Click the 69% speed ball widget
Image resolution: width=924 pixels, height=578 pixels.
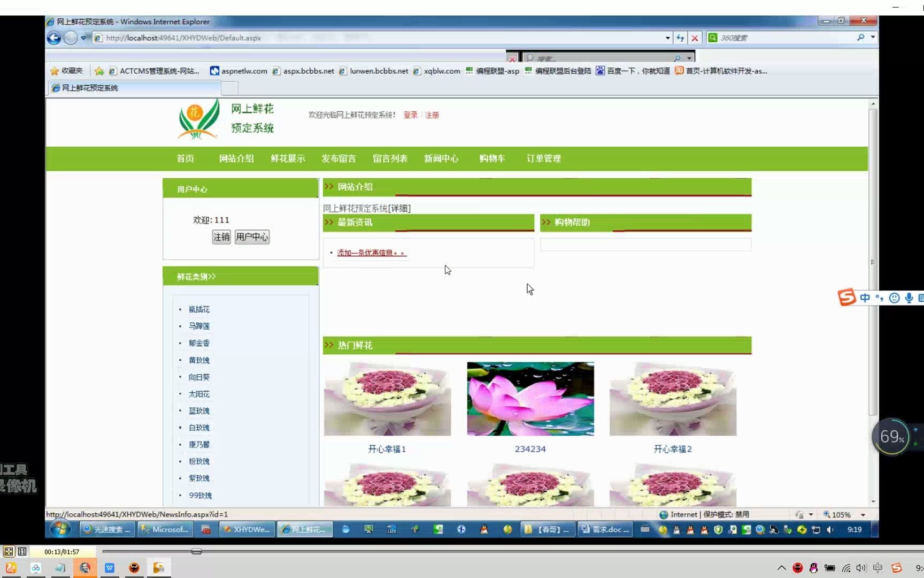[891, 437]
